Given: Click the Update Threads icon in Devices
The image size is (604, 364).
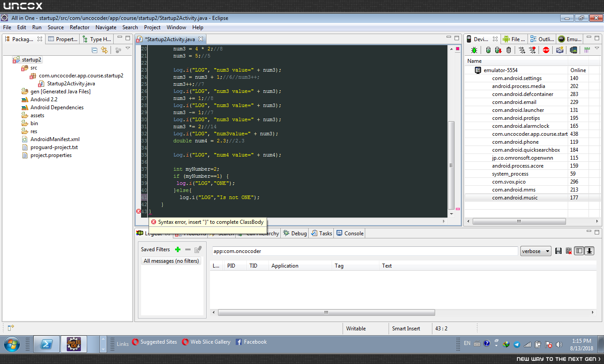Looking at the screenshot, I should pos(522,50).
